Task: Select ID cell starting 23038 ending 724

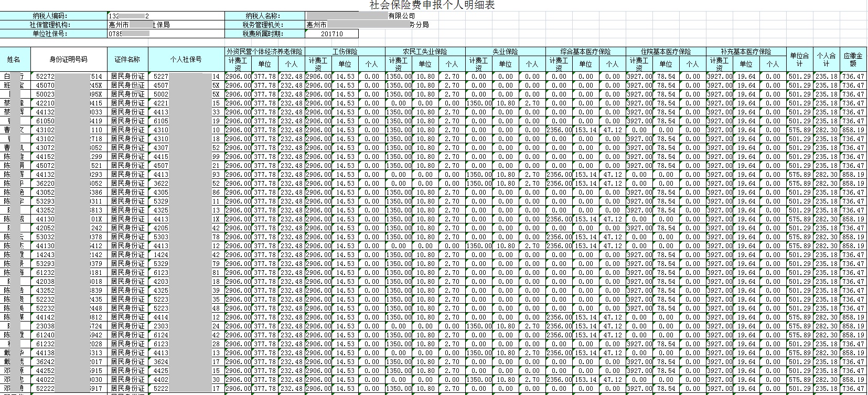Action: [69, 326]
